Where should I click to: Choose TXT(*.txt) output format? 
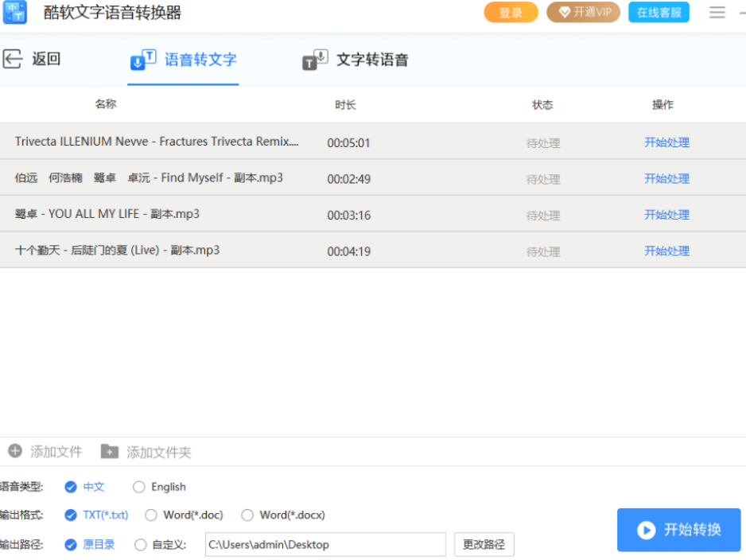pyautogui.click(x=71, y=515)
